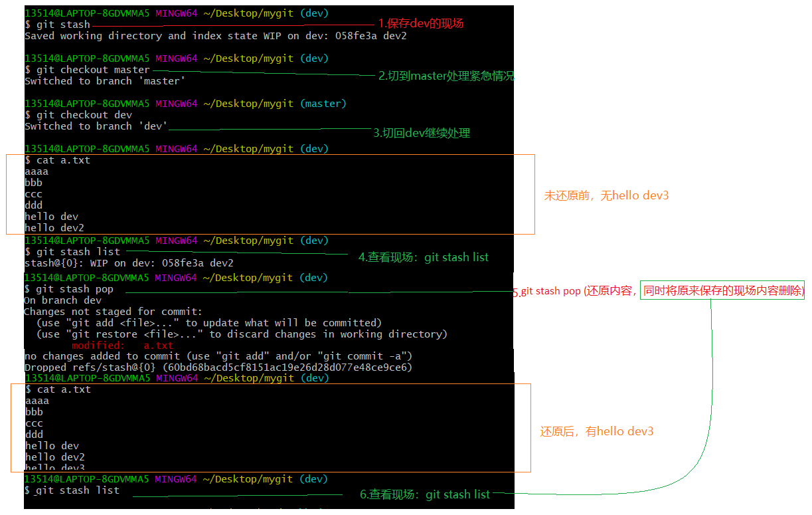812x515 pixels.
Task: Click the "git stash" command on the first line
Action: tap(62, 25)
